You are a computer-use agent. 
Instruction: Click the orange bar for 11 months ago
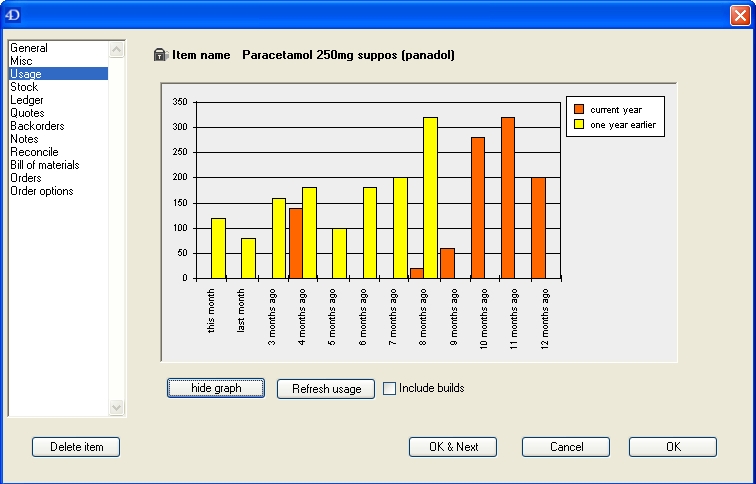(x=508, y=198)
